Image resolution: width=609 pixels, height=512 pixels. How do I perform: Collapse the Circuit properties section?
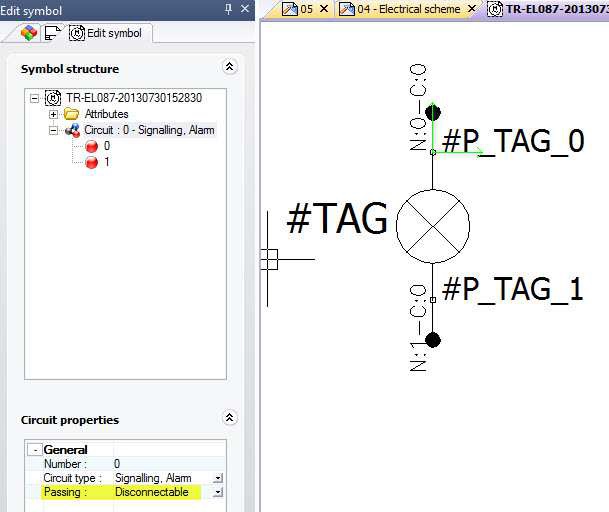coord(229,419)
